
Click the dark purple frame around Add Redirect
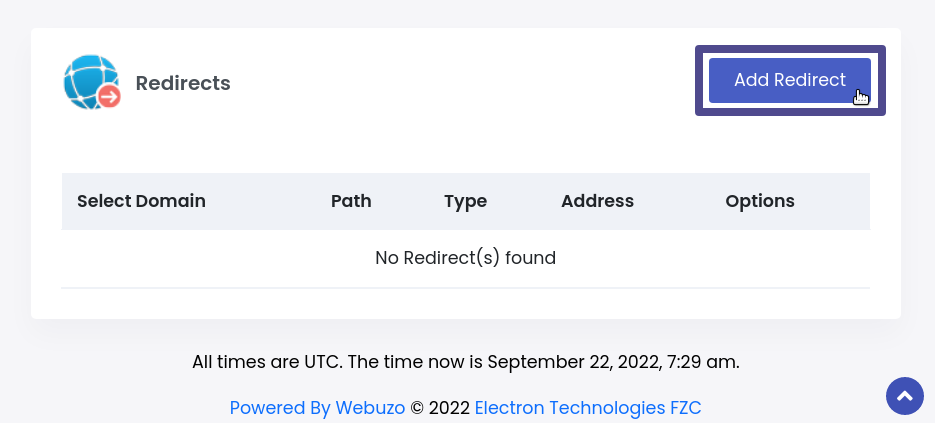click(x=699, y=80)
